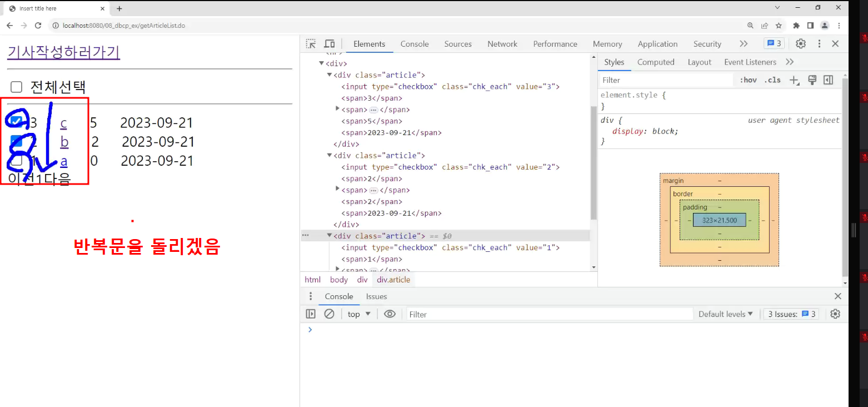868x407 pixels.
Task: Open the DevTools customize kebab menu
Action: coord(819,44)
